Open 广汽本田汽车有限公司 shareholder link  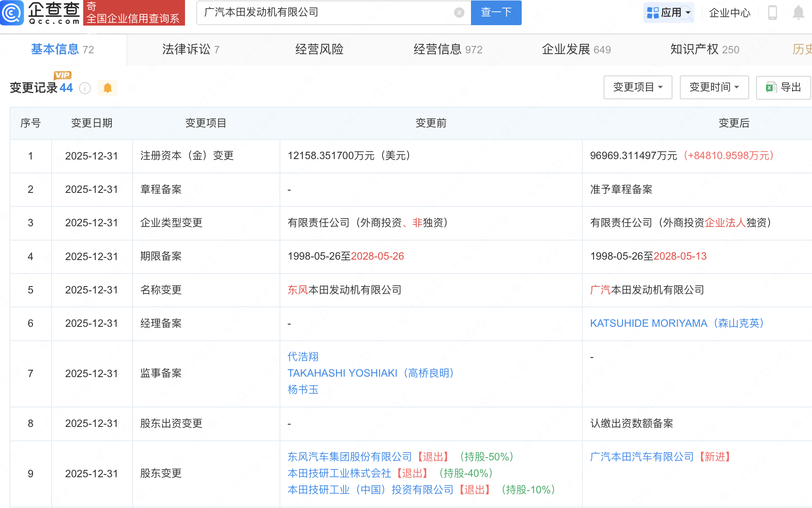[x=642, y=457]
